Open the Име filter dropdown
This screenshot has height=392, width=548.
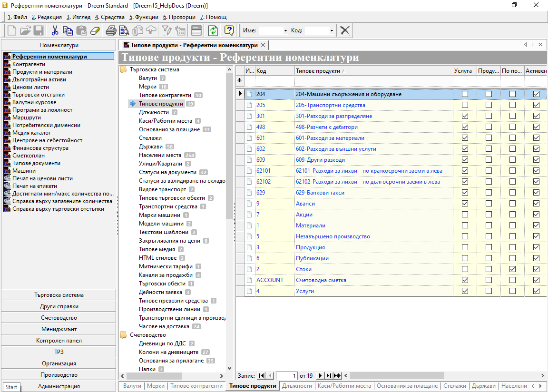coord(285,30)
